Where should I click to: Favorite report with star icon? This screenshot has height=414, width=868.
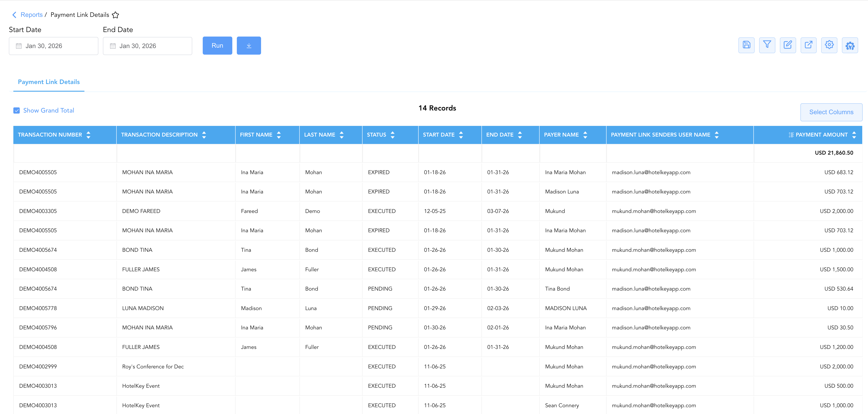click(x=116, y=15)
